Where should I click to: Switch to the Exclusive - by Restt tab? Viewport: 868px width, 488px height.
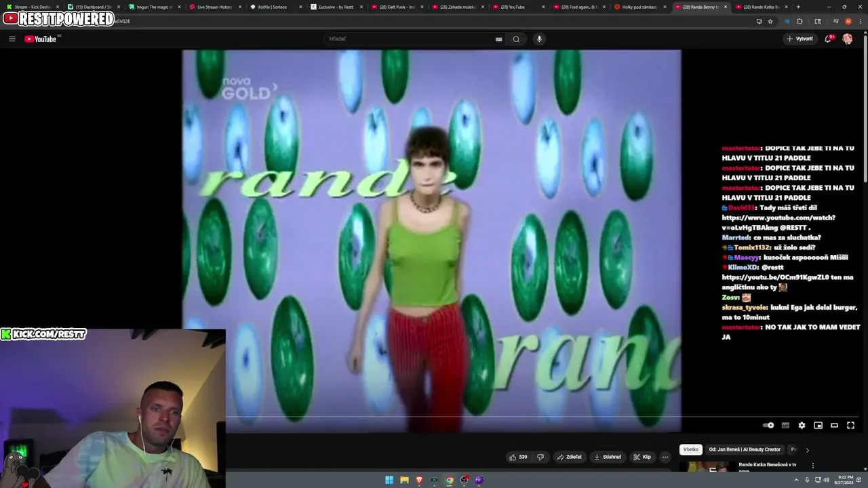click(336, 7)
